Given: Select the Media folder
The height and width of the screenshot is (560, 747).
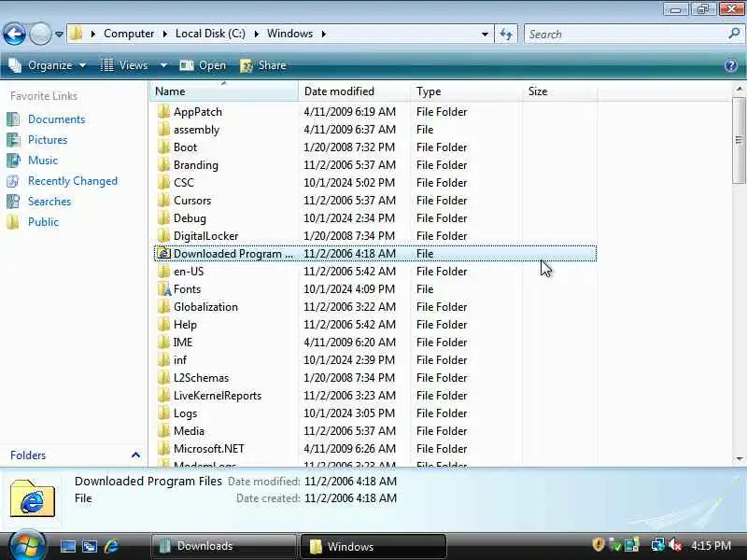Looking at the screenshot, I should coord(189,431).
